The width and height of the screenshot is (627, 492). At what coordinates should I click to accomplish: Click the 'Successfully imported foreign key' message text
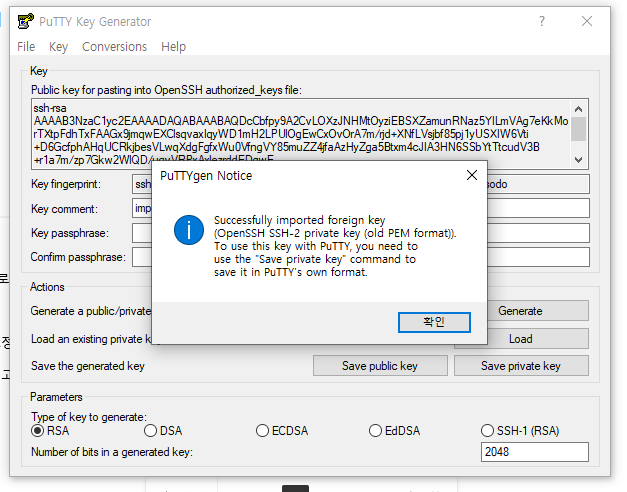click(300, 220)
